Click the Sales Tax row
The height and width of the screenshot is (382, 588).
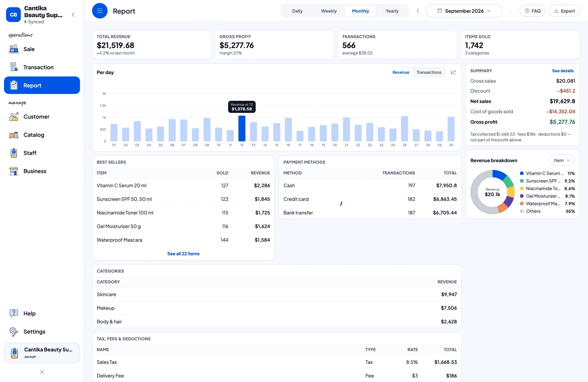tap(277, 362)
